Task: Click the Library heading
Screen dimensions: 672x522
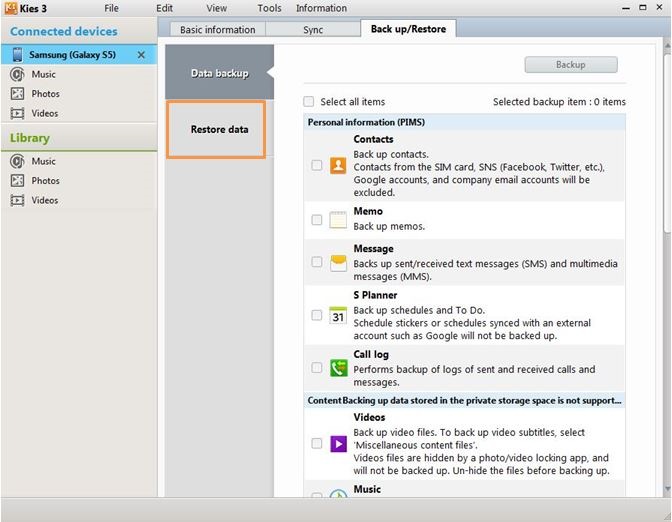Action: coord(30,138)
